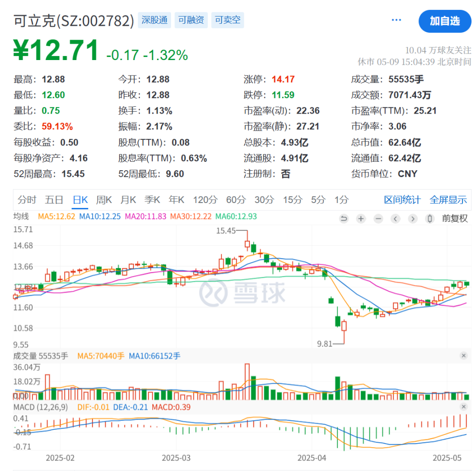Click the 深股通 tag
476x471 pixels.
click(155, 20)
